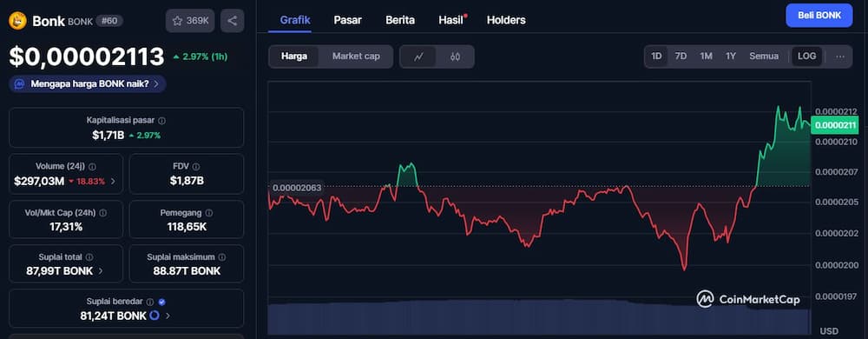This screenshot has height=339, width=868.
Task: Switch to candlestick chart view icon
Action: [455, 56]
